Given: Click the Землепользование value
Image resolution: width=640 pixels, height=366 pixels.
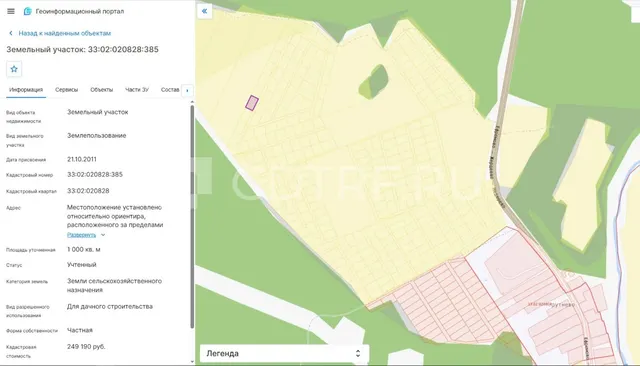Looking at the screenshot, I should 97,135.
